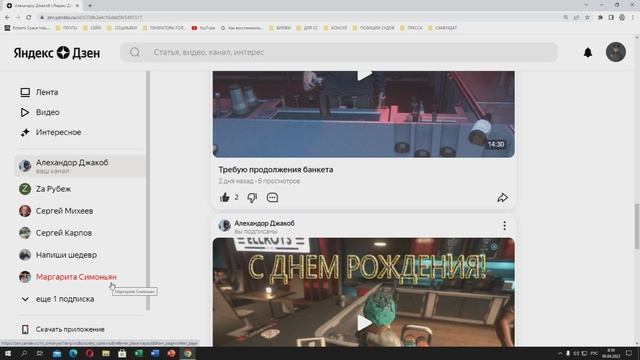Click Скачать приложение link
Image resolution: width=640 pixels, height=360 pixels.
[62, 329]
